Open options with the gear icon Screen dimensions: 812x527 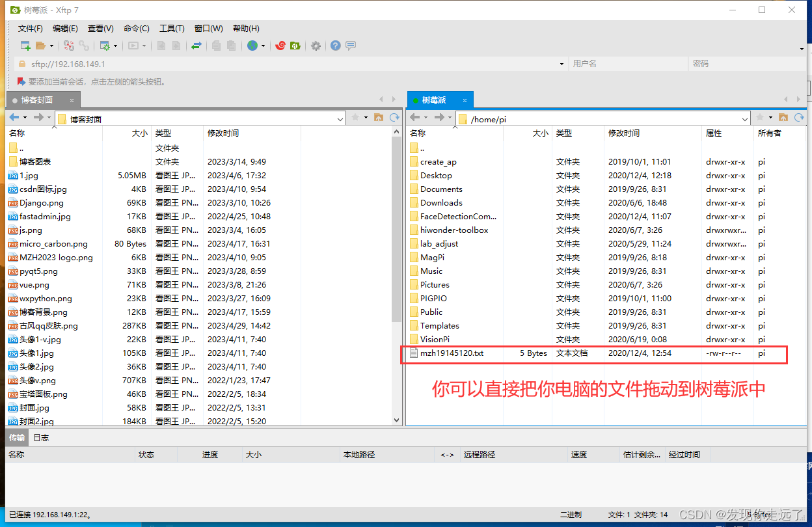pyautogui.click(x=316, y=46)
